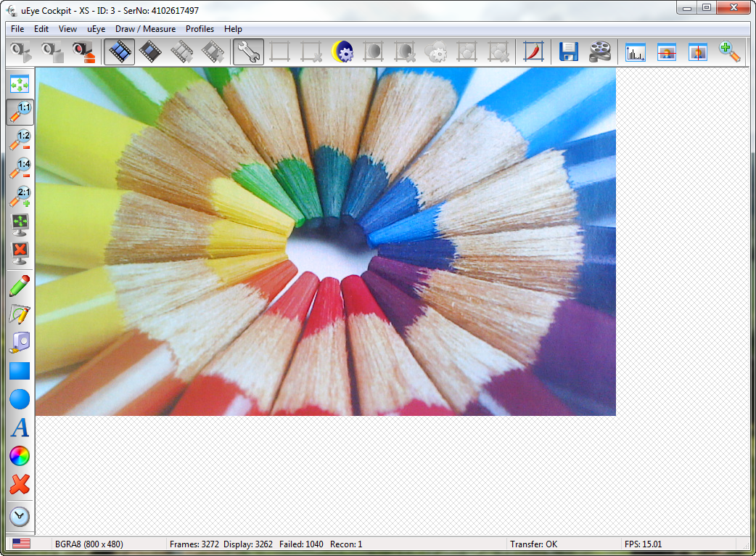Toggle 1:1 display scale mode
This screenshot has height=556, width=756.
(20, 113)
